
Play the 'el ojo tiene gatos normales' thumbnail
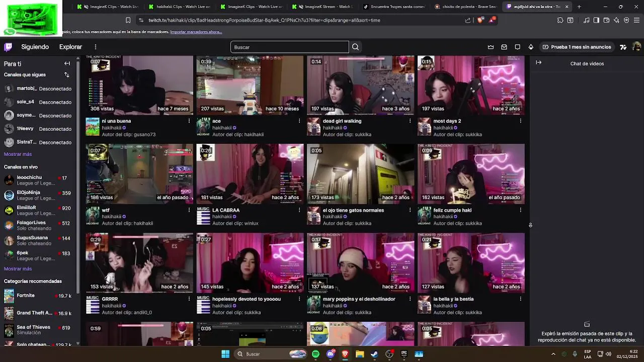(360, 173)
